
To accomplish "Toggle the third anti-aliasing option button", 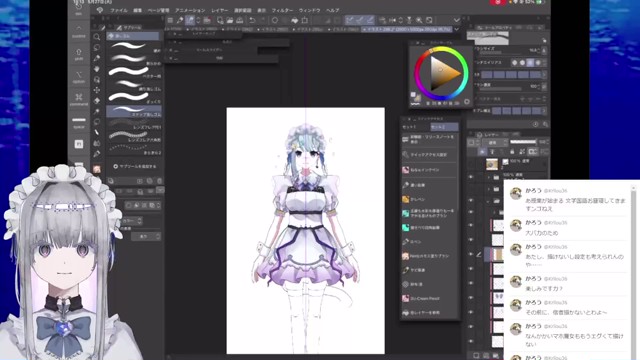I will click(530, 63).
